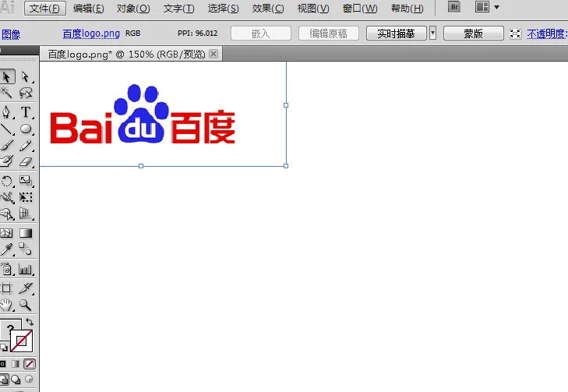Select the Eraser tool
568x392 pixels.
coord(26,161)
